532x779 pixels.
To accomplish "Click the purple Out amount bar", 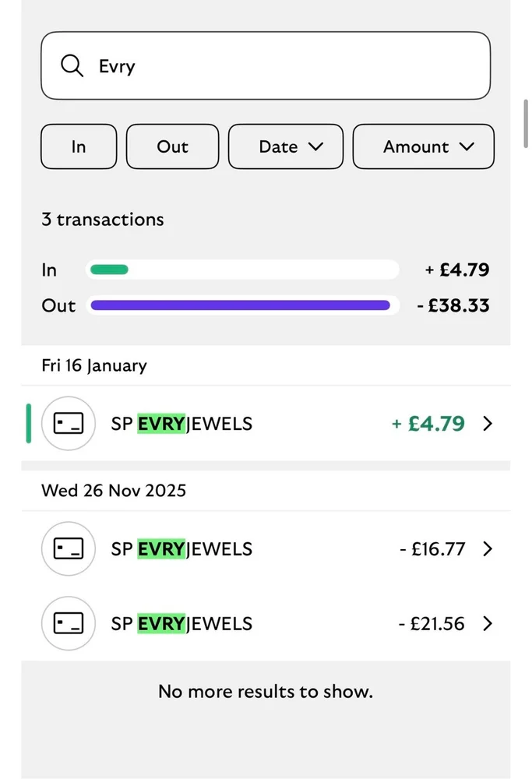I will pos(241,305).
